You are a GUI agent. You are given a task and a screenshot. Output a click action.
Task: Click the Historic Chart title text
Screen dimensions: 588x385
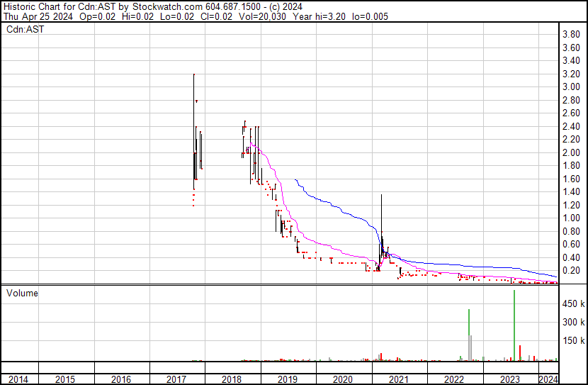click(x=38, y=6)
